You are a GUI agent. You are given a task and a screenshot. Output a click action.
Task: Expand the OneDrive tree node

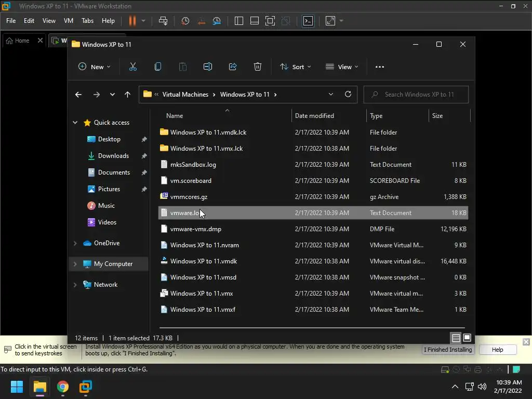(x=75, y=243)
